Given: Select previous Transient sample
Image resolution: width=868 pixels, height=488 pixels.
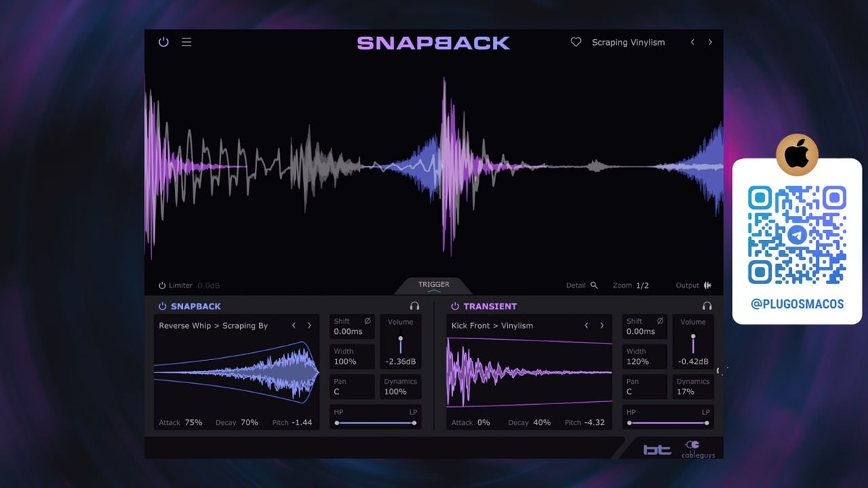Looking at the screenshot, I should [x=586, y=326].
